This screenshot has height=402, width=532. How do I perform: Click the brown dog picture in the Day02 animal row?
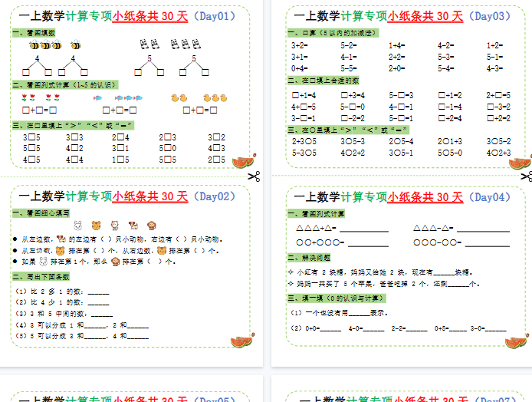pyautogui.click(x=133, y=225)
